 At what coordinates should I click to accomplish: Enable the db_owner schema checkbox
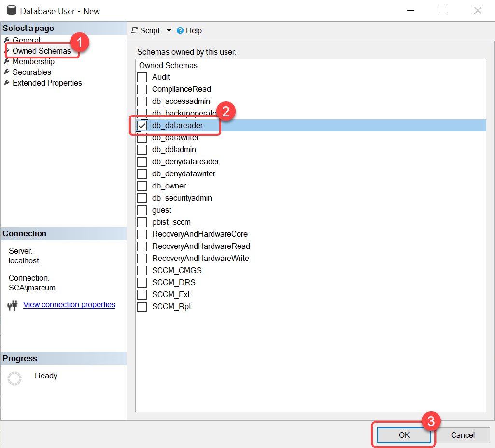[x=142, y=186]
